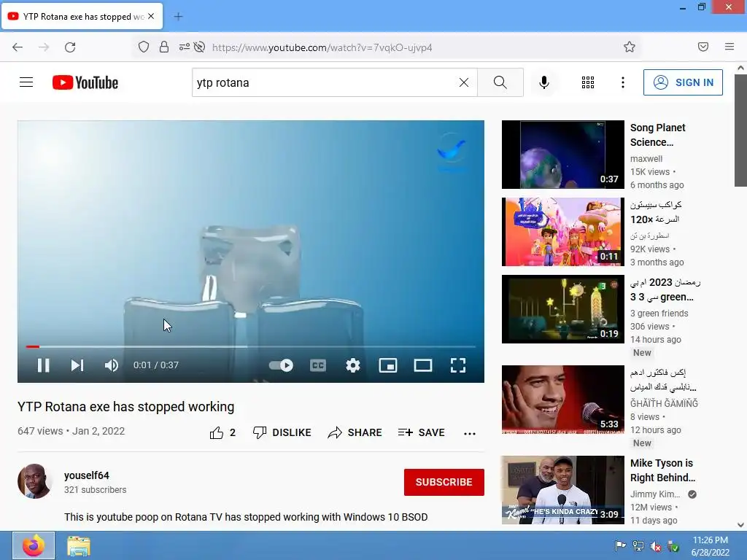Bookmark this page with the star icon
747x560 pixels.
click(x=630, y=47)
